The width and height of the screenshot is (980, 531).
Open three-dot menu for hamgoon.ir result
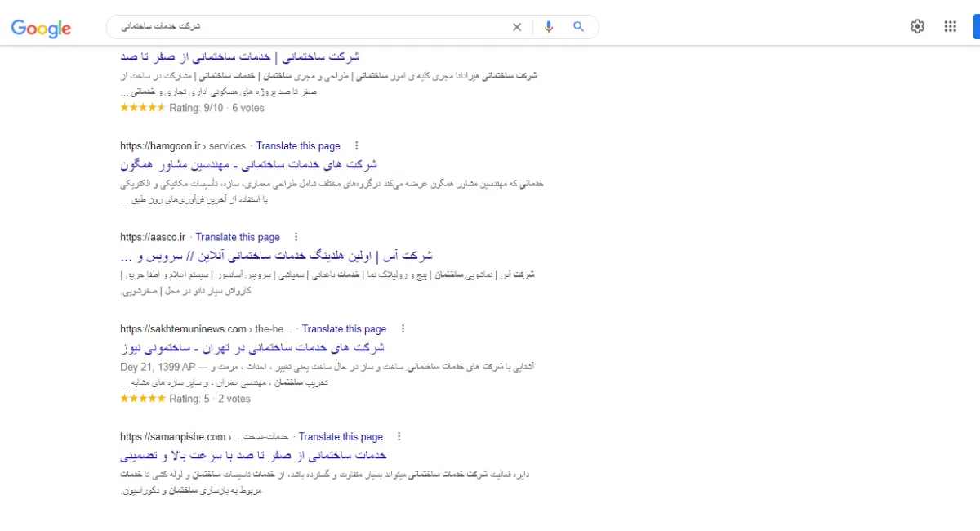point(357,145)
